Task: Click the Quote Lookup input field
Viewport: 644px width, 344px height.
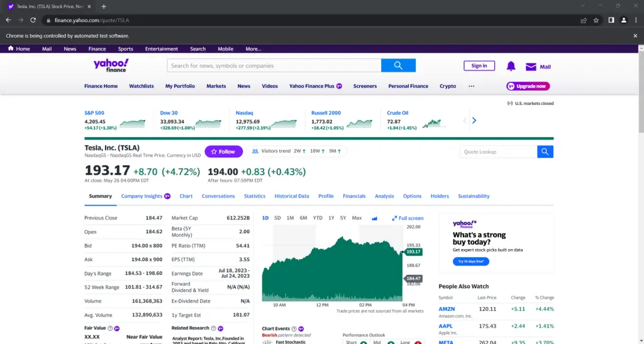Action: tap(498, 152)
